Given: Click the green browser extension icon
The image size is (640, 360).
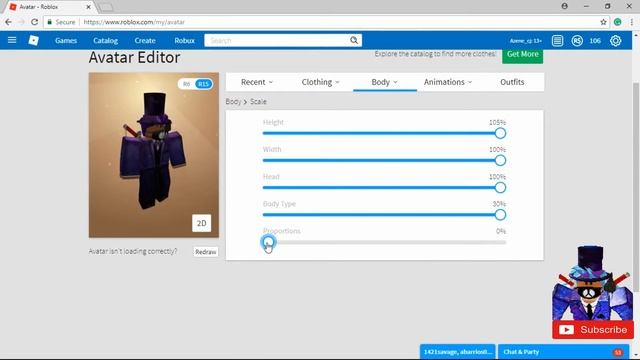Looking at the screenshot, I should pyautogui.click(x=618, y=22).
